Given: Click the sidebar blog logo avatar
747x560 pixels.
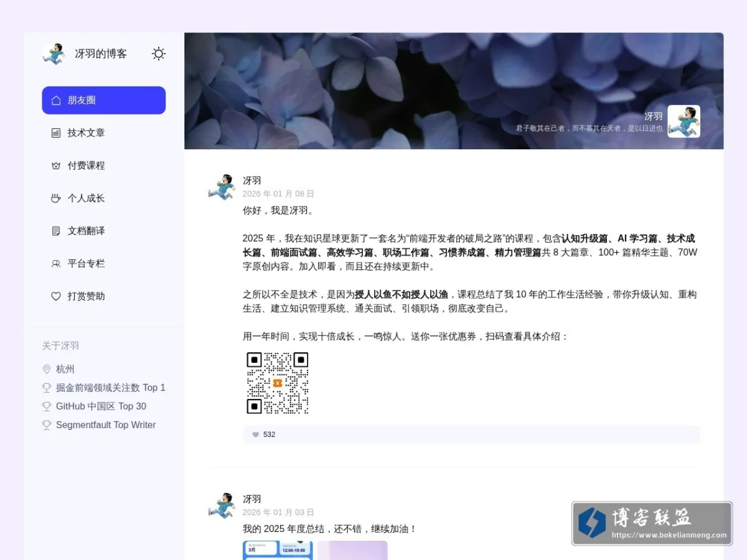Looking at the screenshot, I should [x=54, y=54].
